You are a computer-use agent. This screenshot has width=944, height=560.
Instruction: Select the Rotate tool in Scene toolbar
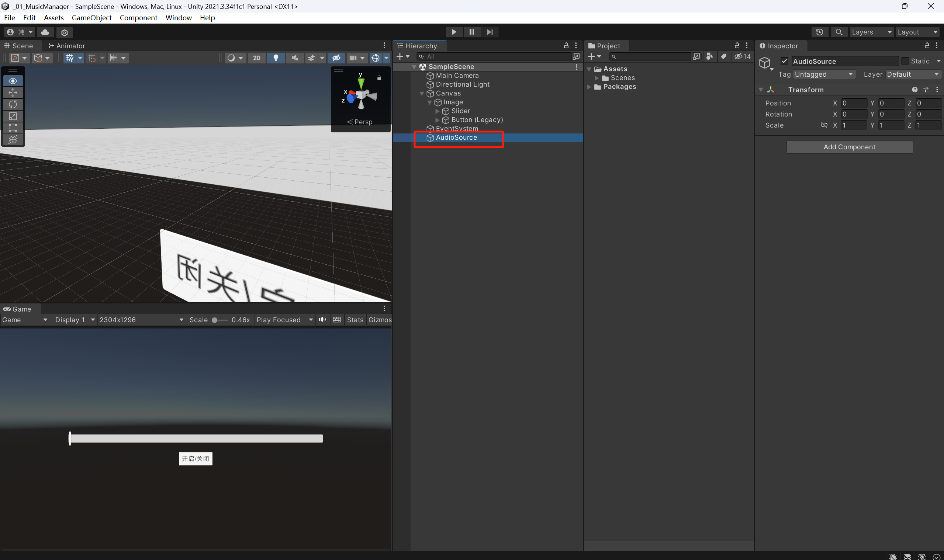(x=13, y=104)
